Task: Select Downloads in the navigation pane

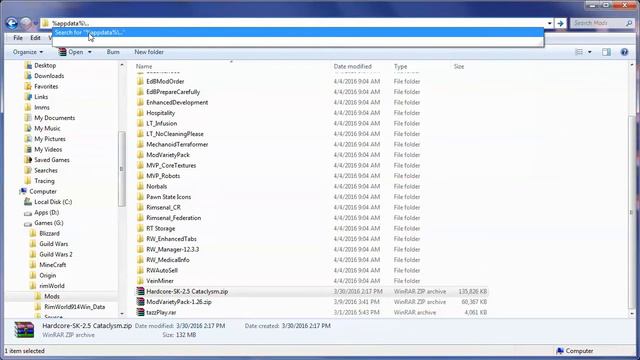Action: pyautogui.click(x=49, y=76)
